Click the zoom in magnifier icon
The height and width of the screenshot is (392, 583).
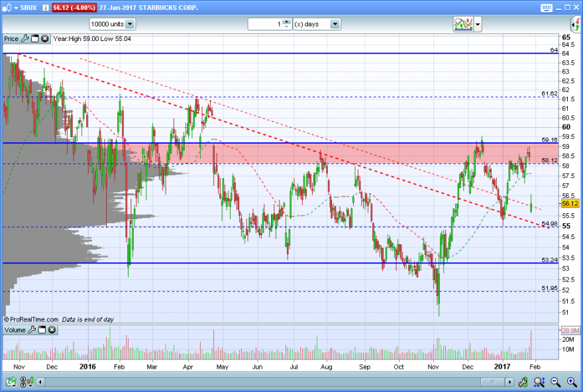click(572, 381)
